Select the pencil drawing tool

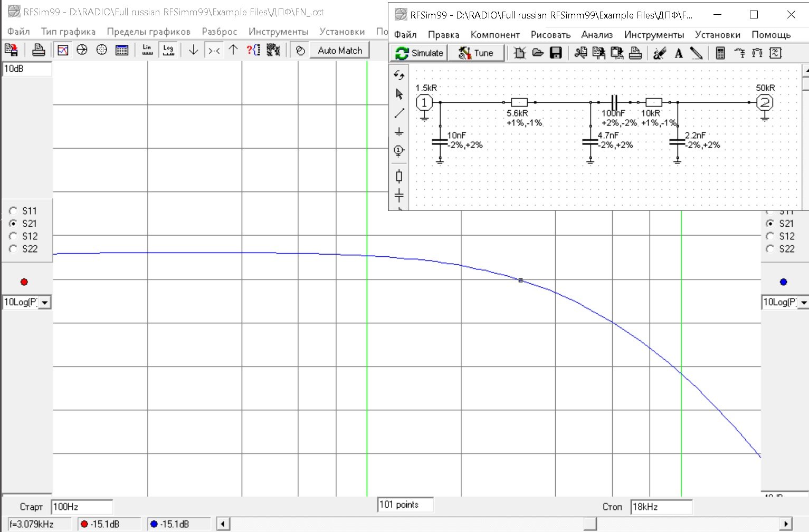tap(697, 53)
